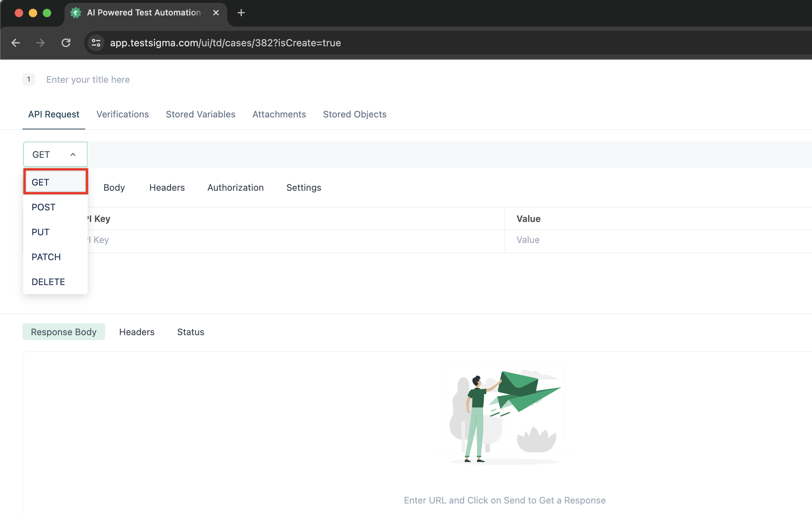
Task: Show the response Status section
Action: coord(191,332)
